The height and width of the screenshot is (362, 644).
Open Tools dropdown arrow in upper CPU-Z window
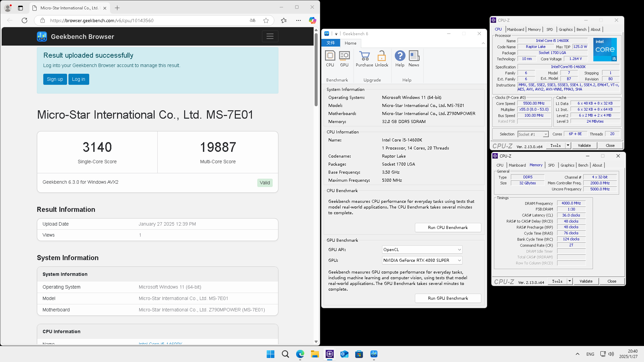(568, 145)
